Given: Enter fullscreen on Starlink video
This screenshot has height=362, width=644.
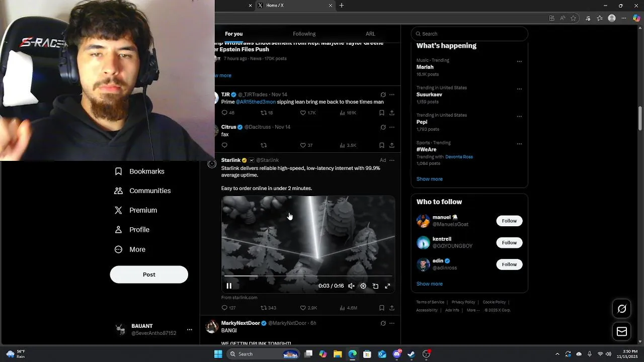Looking at the screenshot, I should tap(387, 286).
